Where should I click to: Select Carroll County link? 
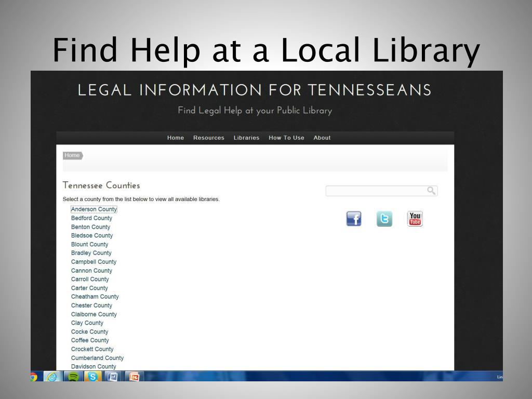[90, 279]
